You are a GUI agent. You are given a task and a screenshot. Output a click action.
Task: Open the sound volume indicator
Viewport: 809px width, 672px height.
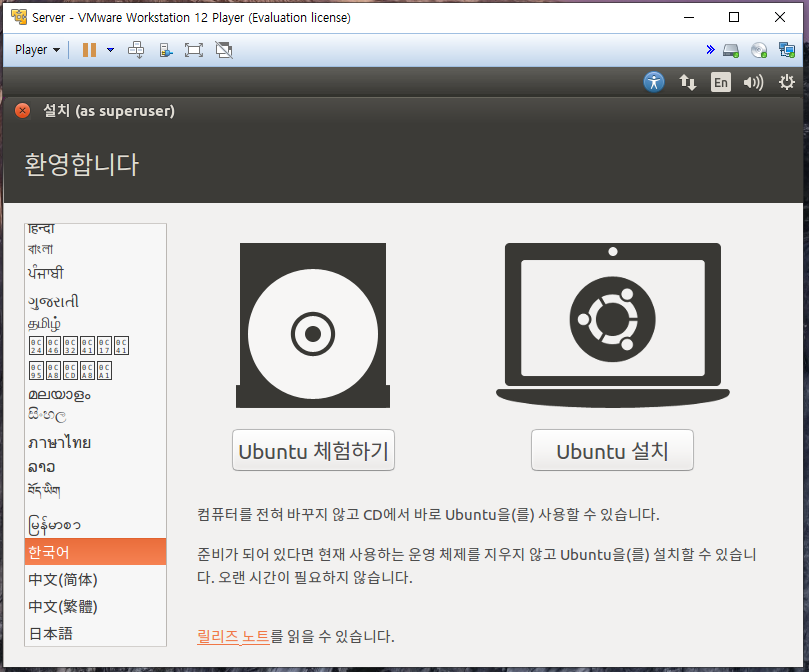click(x=753, y=82)
